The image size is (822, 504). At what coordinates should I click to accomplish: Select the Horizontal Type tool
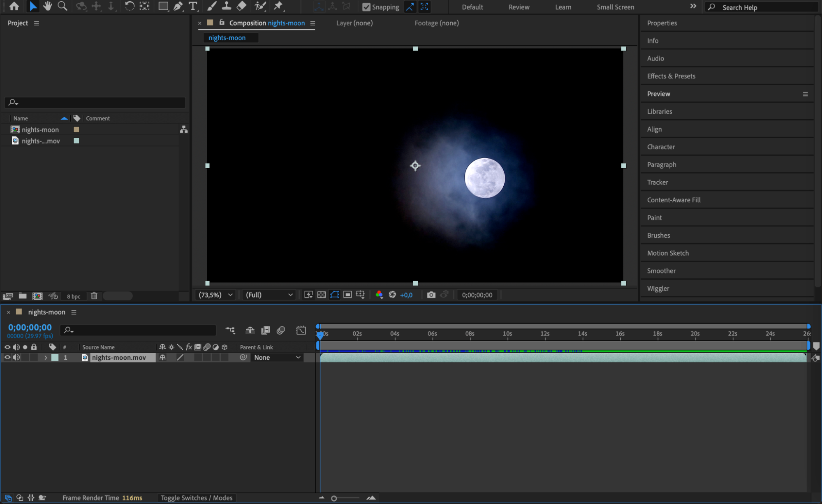192,6
